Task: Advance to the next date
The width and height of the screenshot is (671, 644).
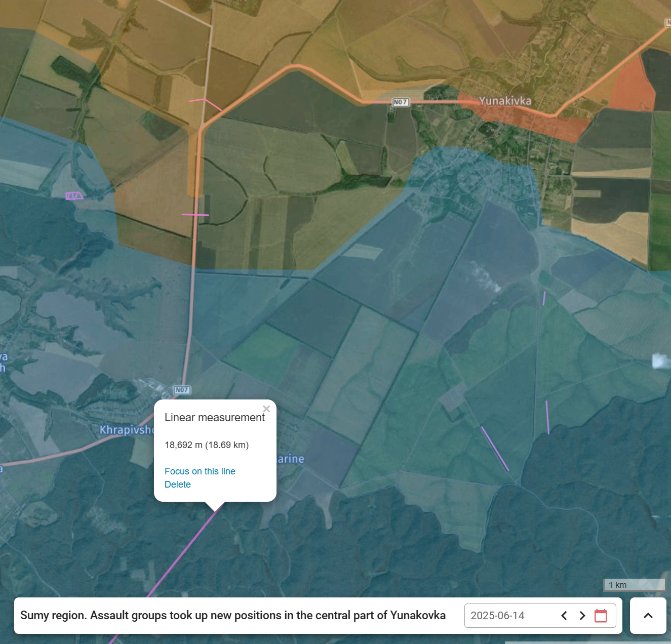Action: 582,616
